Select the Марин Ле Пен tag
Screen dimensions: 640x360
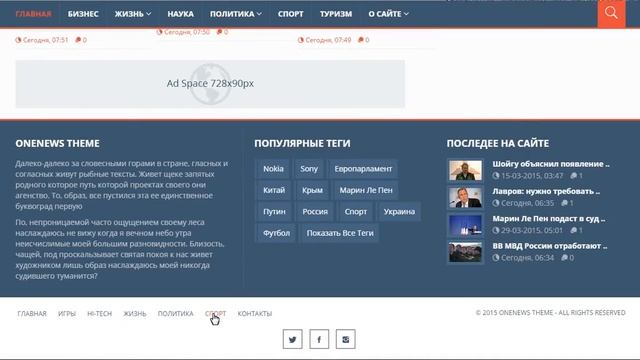coord(366,190)
